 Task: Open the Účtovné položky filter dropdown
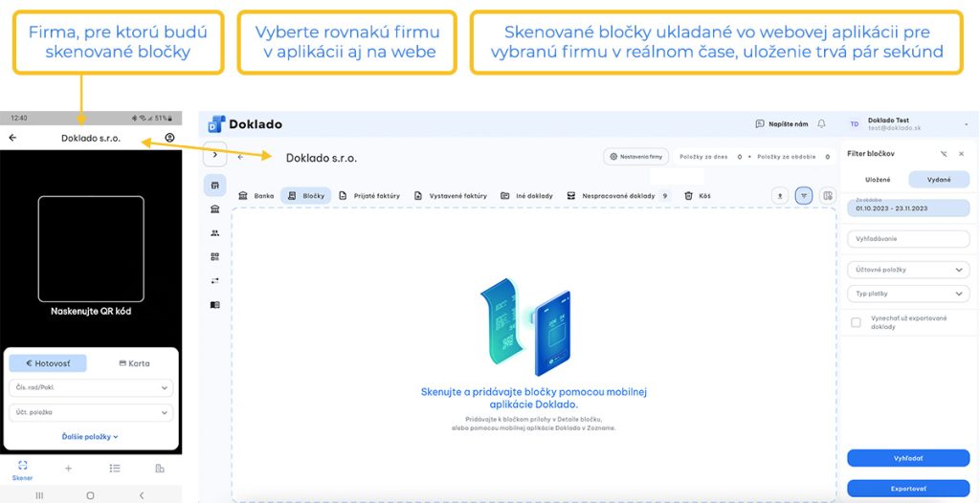tap(909, 270)
